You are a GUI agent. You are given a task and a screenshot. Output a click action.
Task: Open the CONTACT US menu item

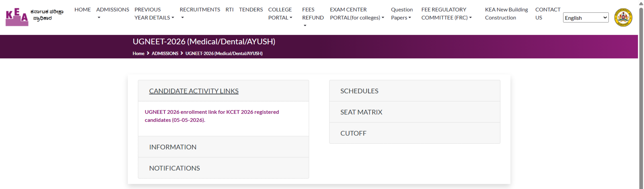pyautogui.click(x=547, y=13)
